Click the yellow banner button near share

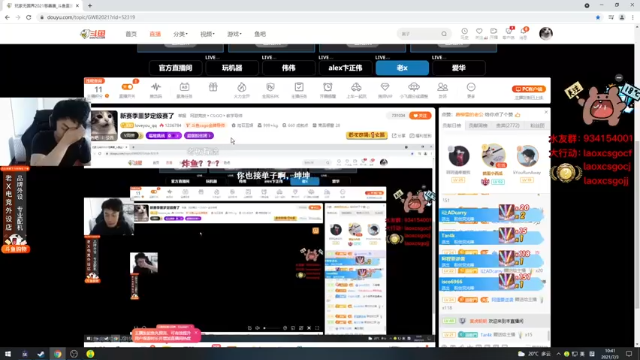tap(367, 135)
